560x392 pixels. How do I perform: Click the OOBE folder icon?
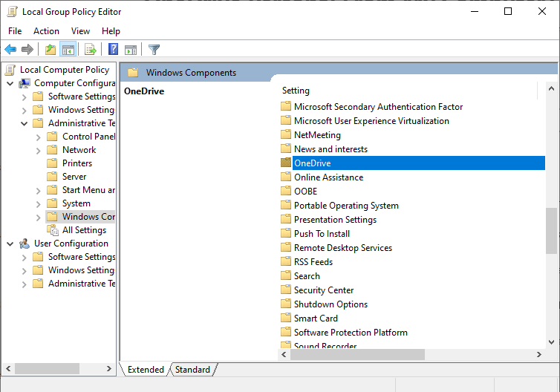coord(286,191)
